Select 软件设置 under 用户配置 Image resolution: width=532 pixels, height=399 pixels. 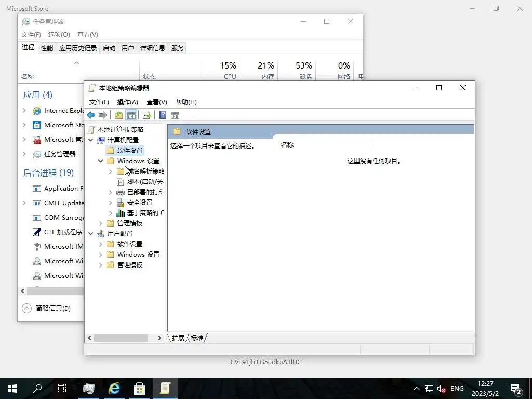tap(129, 244)
